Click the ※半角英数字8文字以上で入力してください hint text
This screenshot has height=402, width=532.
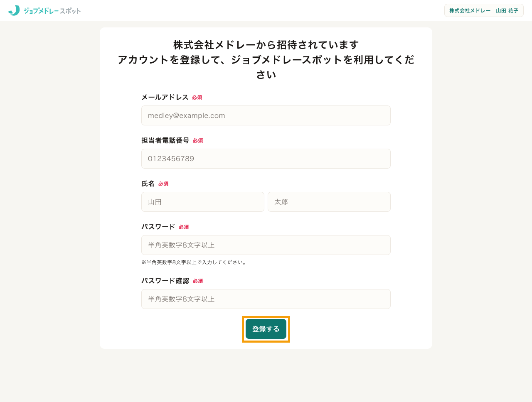tap(195, 262)
